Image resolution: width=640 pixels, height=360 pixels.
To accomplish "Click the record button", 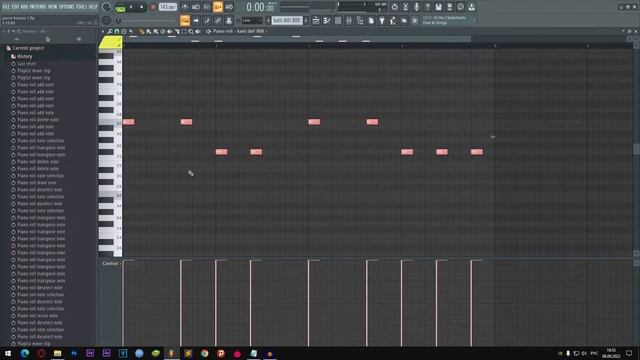I will pyautogui.click(x=153, y=7).
